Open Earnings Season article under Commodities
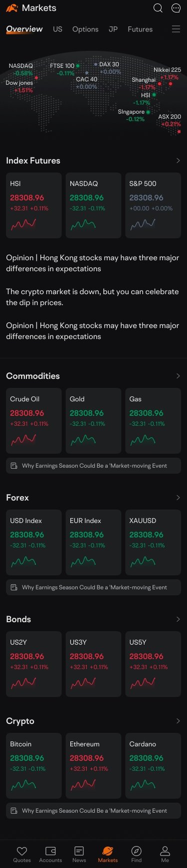Screen dimensions: 187x868 coord(93,466)
